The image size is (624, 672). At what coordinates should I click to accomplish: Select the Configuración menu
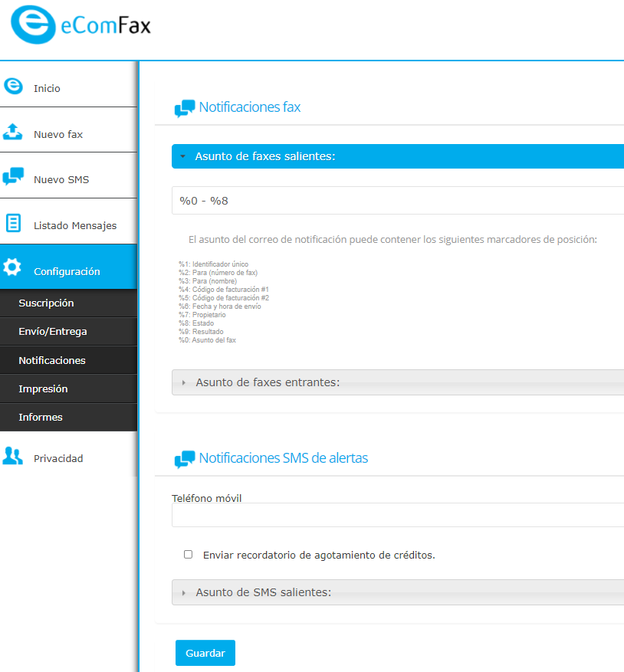[x=69, y=267]
